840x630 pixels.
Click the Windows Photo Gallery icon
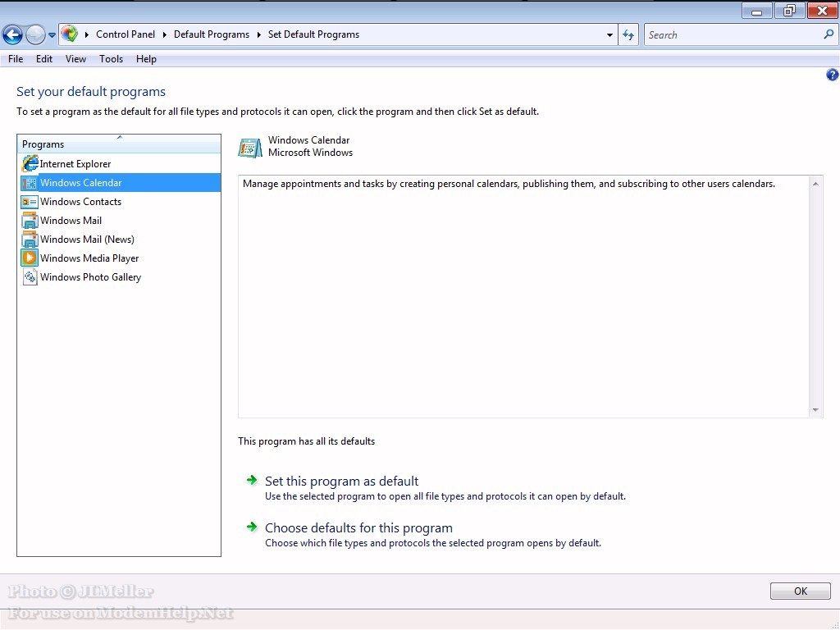coord(30,277)
